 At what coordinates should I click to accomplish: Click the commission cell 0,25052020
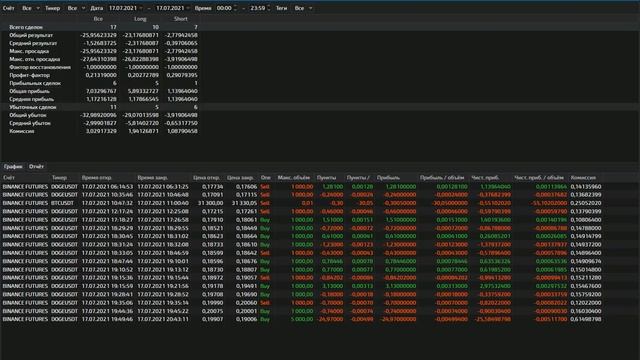click(x=586, y=203)
